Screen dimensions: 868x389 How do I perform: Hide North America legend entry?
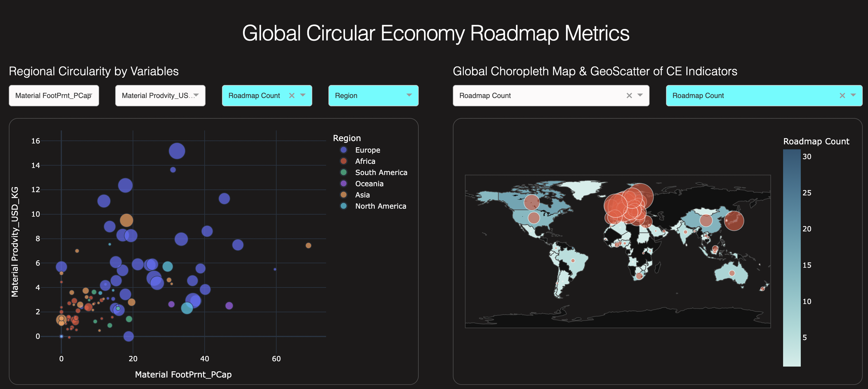coord(380,206)
